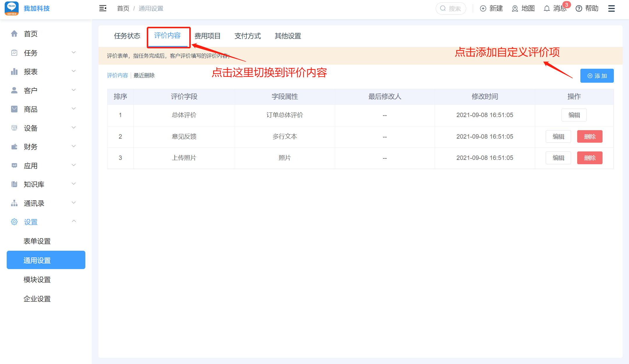The height and width of the screenshot is (364, 629).
Task: Open the 任务状态 tab
Action: point(127,36)
